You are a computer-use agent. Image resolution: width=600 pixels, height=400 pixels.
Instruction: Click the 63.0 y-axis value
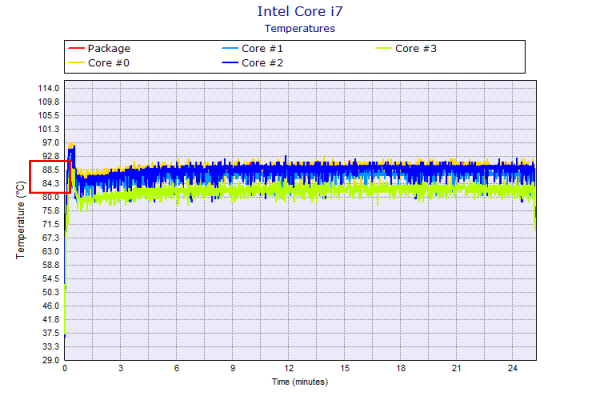point(51,251)
